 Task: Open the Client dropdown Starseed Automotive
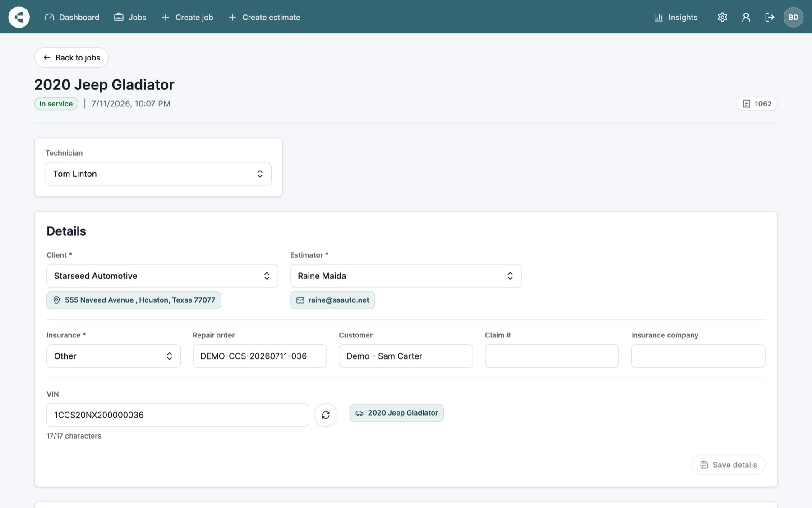(x=162, y=276)
